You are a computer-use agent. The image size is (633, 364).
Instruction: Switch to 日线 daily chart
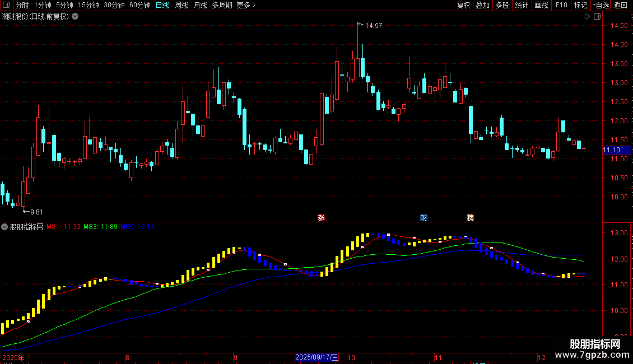[x=162, y=5]
